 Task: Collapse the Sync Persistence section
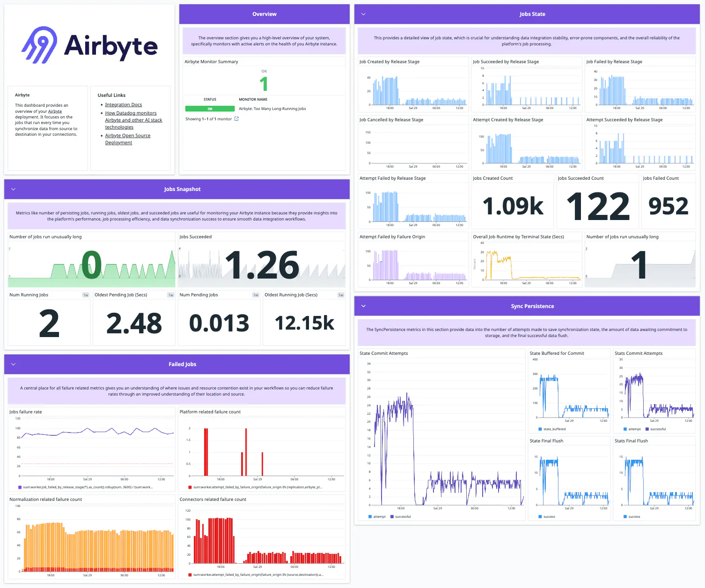click(364, 306)
